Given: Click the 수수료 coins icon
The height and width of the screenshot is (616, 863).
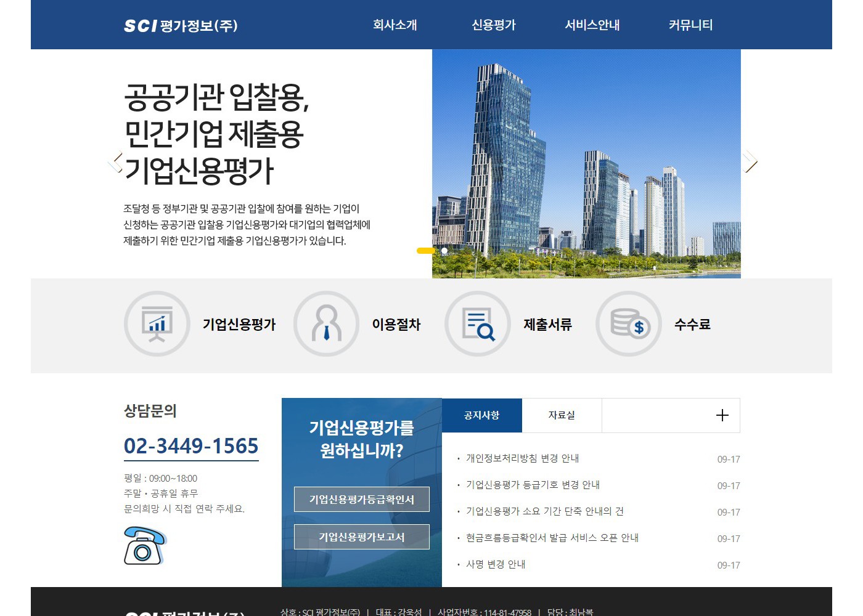Looking at the screenshot, I should (x=629, y=324).
